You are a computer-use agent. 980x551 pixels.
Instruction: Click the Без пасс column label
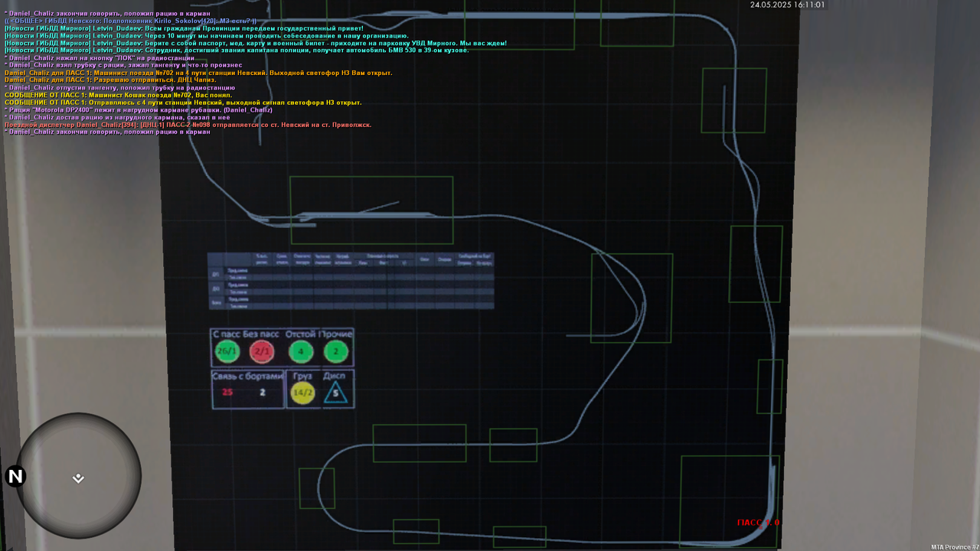click(261, 334)
